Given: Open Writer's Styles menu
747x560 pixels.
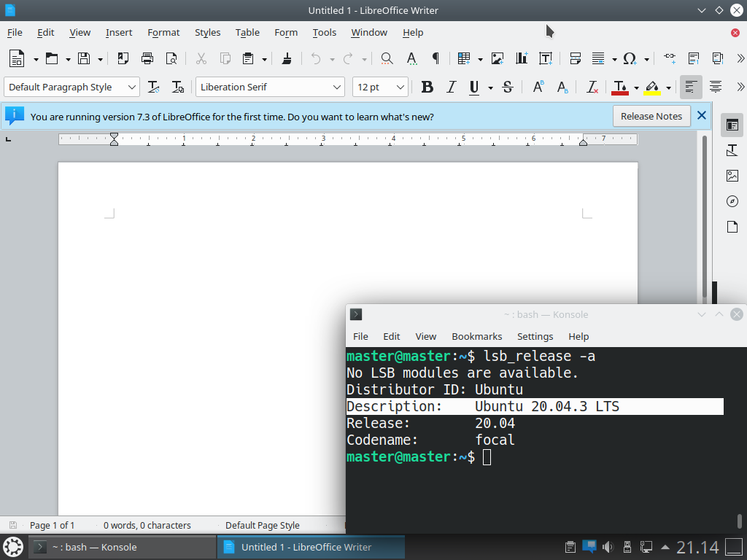Looking at the screenshot, I should [207, 32].
